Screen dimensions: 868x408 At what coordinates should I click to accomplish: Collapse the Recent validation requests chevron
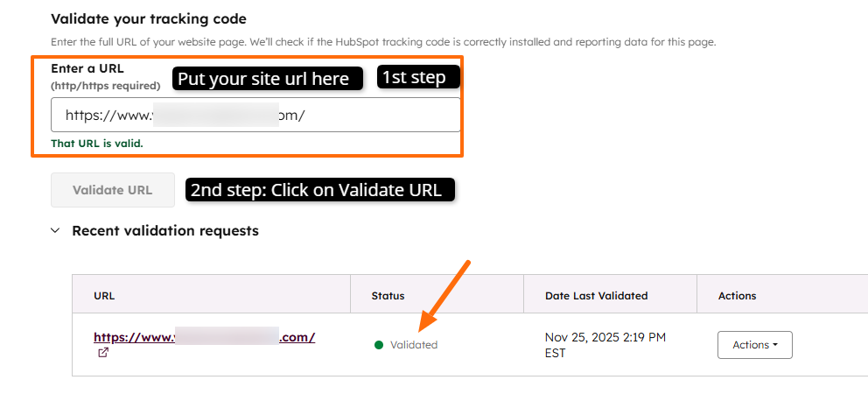55,231
